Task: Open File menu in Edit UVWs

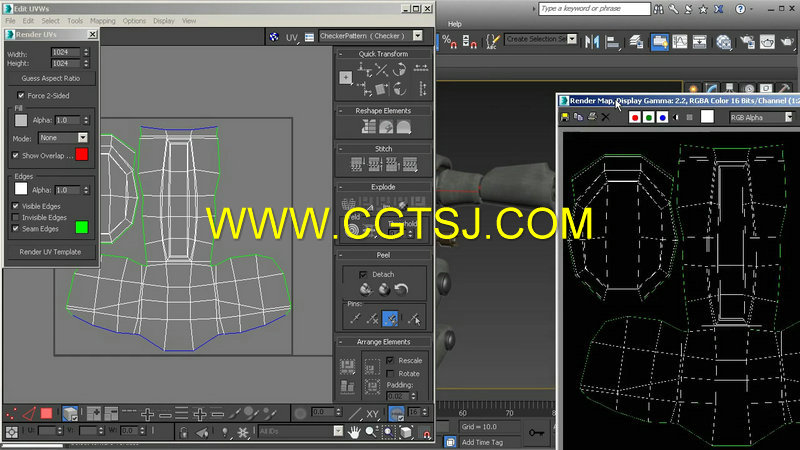Action: click(x=10, y=21)
